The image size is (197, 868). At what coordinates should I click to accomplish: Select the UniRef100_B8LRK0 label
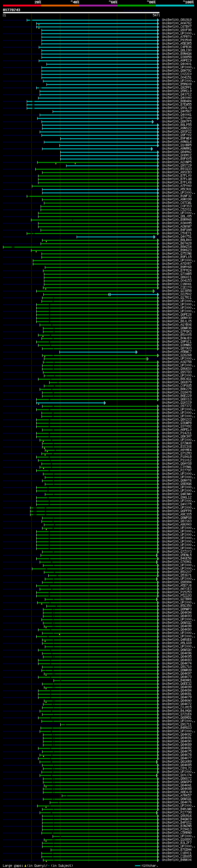[177, 240]
